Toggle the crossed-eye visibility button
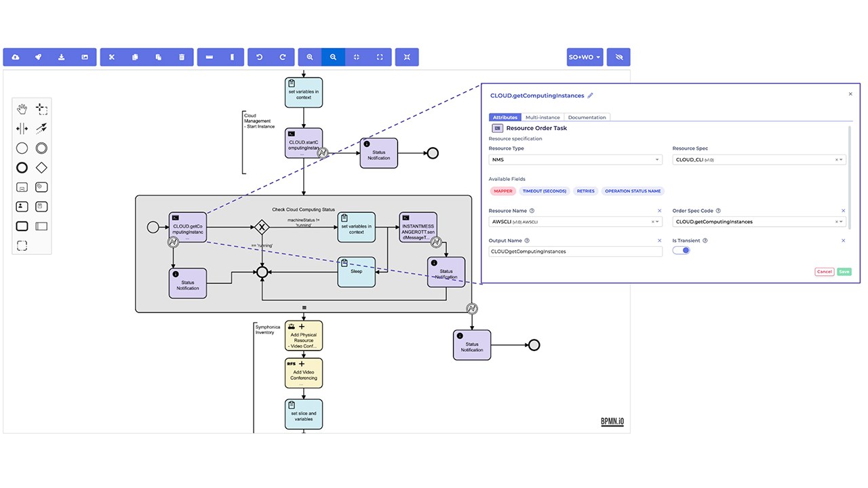The width and height of the screenshot is (868, 488). coord(618,57)
